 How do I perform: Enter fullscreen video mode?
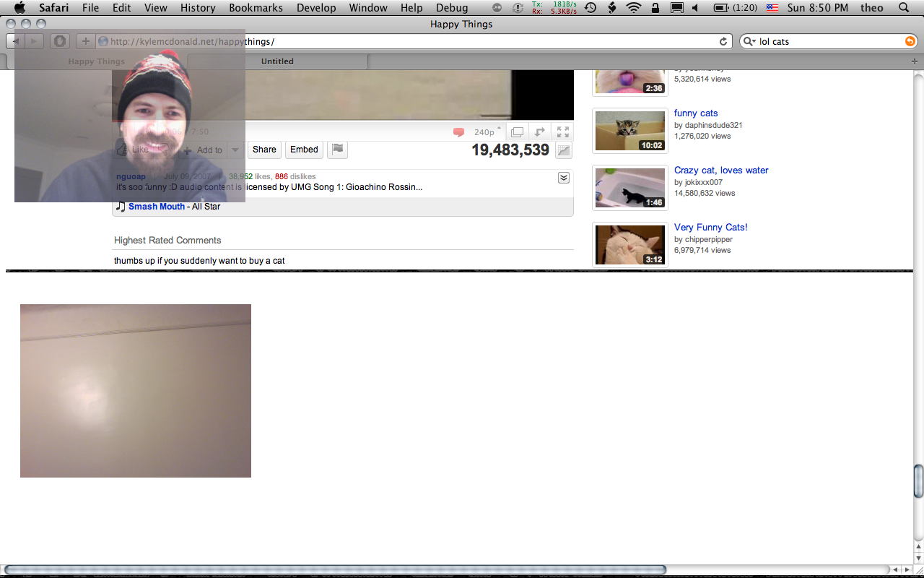pos(563,132)
